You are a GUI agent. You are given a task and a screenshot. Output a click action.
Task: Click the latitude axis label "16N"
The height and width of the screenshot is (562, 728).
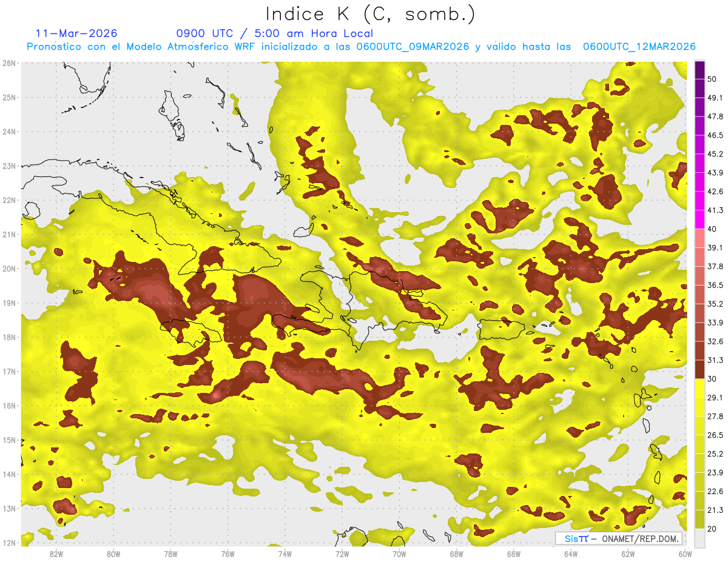pyautogui.click(x=9, y=406)
